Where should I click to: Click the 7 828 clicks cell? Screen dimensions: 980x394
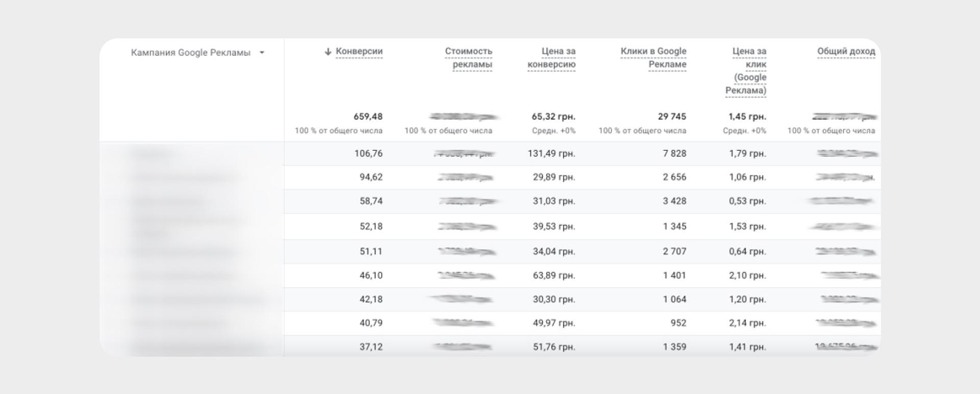(674, 153)
